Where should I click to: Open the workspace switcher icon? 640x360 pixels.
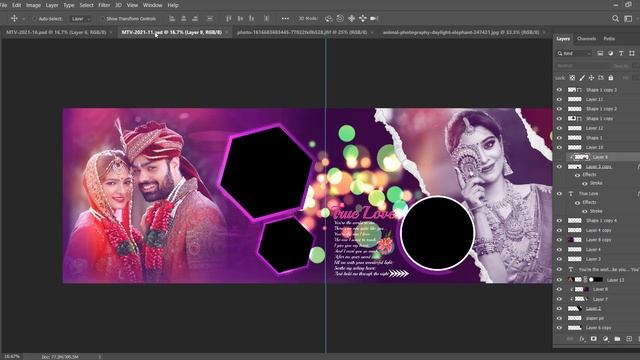pos(628,18)
